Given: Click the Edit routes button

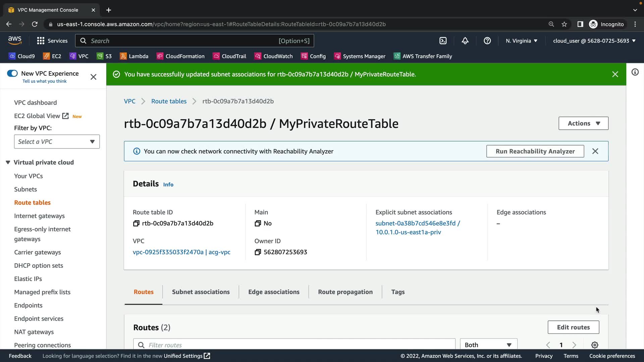Looking at the screenshot, I should 573,327.
